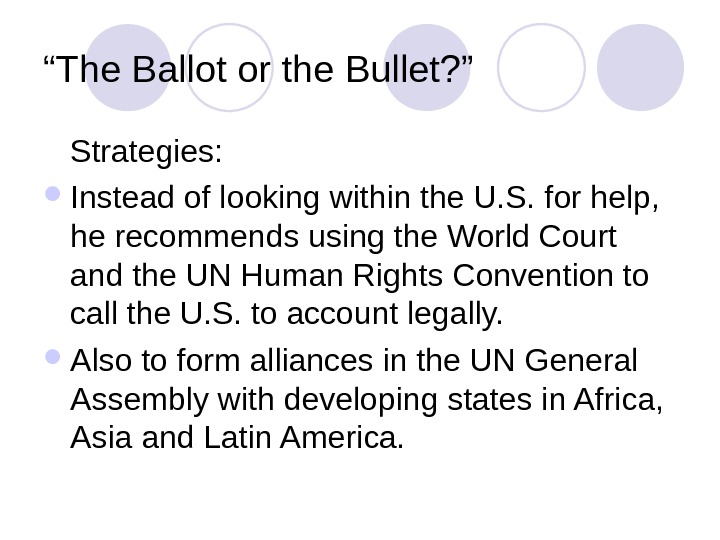
Task: Click the outlined circle behind the word "Ballot"
Action: 229,67
